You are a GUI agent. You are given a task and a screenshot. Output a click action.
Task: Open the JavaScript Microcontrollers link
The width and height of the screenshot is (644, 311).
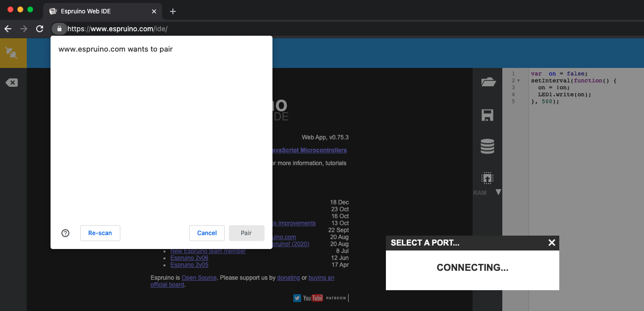pos(310,150)
